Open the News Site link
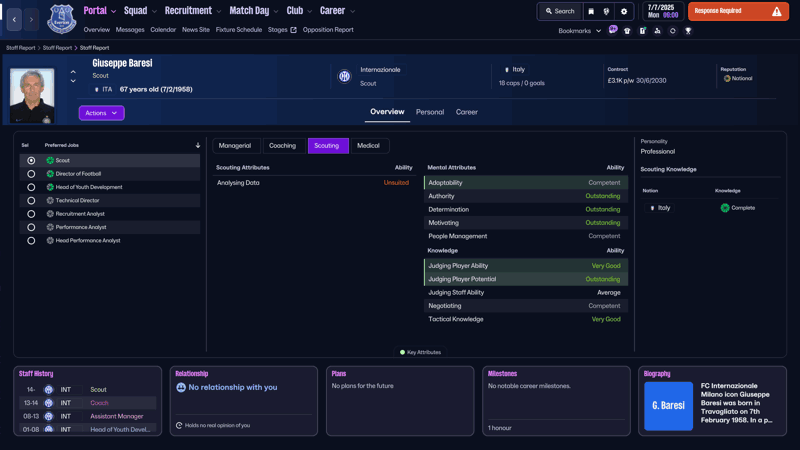This screenshot has width=800, height=450. [x=196, y=30]
